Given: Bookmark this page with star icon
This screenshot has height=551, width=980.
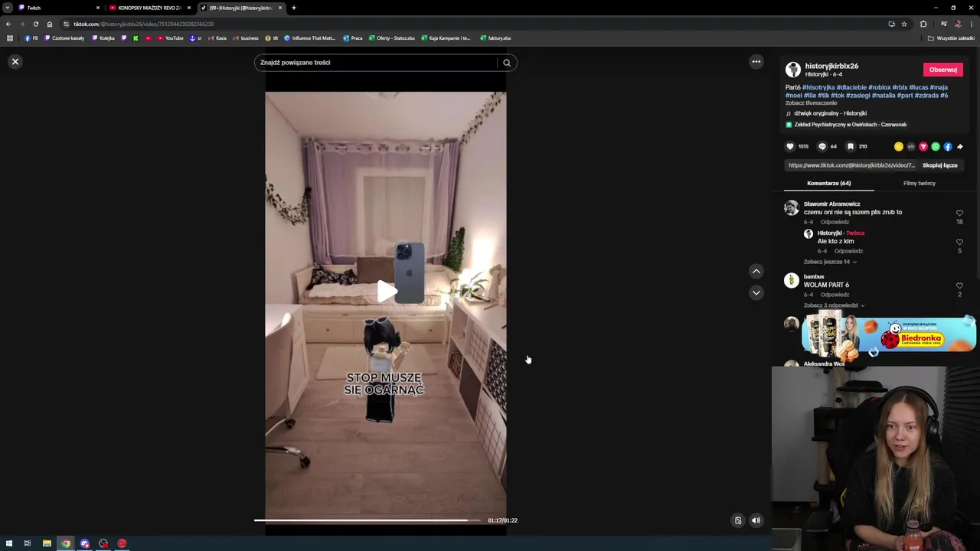Looking at the screenshot, I should [x=904, y=24].
